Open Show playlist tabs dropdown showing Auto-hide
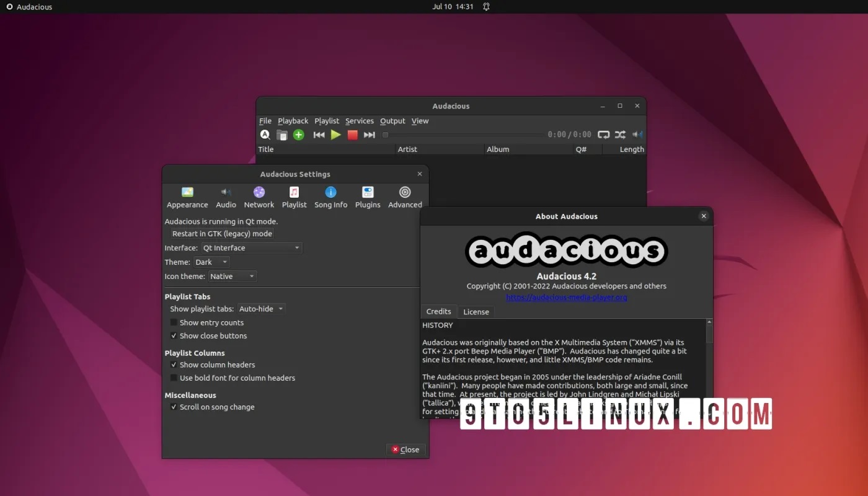The width and height of the screenshot is (868, 496). point(261,309)
